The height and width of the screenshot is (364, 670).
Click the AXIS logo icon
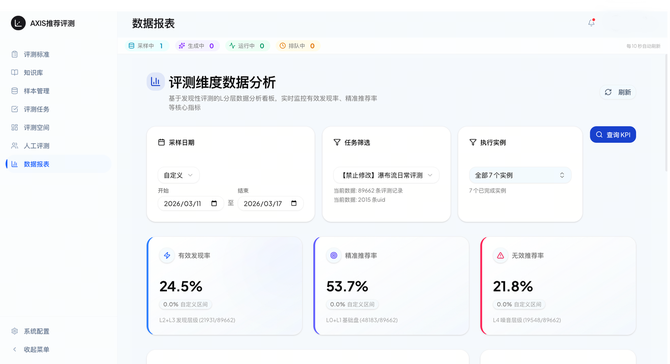pyautogui.click(x=18, y=23)
